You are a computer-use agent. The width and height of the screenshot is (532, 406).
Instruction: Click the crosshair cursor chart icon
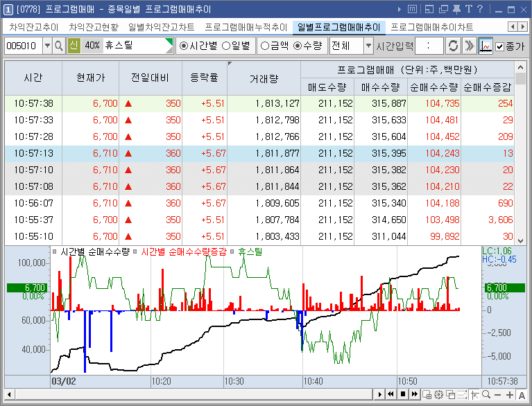click(x=474, y=394)
